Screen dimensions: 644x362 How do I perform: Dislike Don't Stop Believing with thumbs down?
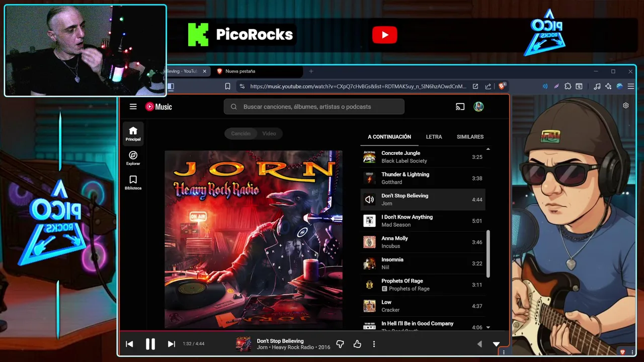pyautogui.click(x=340, y=344)
